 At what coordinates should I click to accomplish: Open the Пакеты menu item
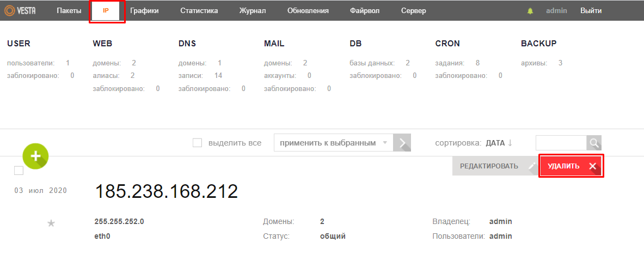69,11
